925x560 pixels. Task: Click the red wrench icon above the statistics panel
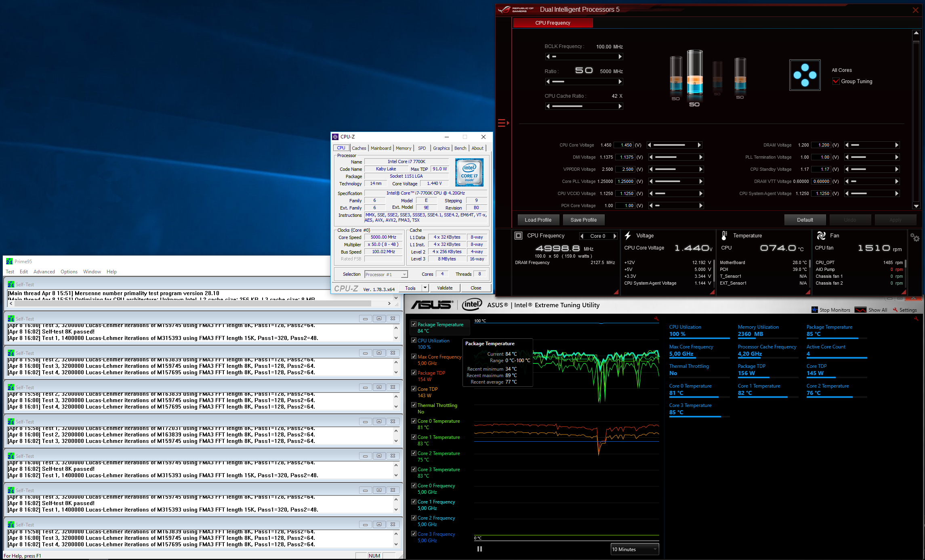(x=916, y=319)
